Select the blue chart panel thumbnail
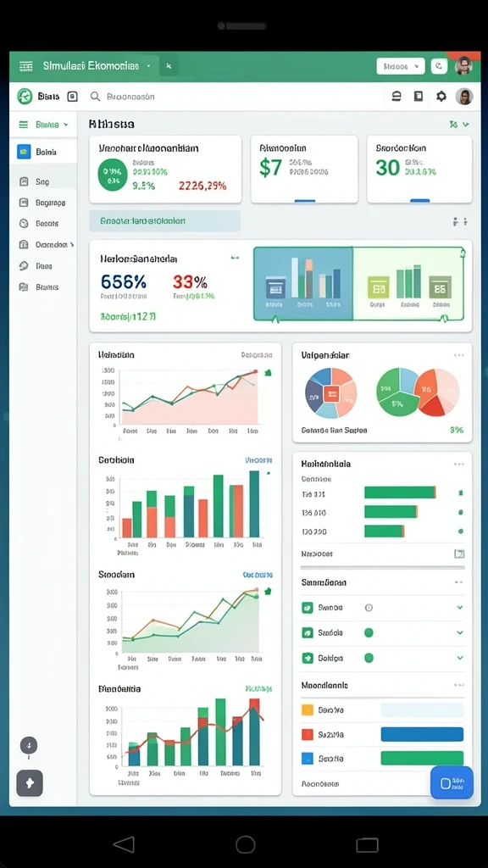This screenshot has width=488, height=868. (303, 283)
